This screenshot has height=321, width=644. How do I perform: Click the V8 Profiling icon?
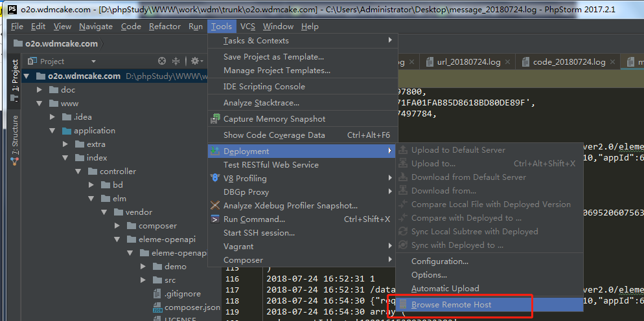click(215, 178)
